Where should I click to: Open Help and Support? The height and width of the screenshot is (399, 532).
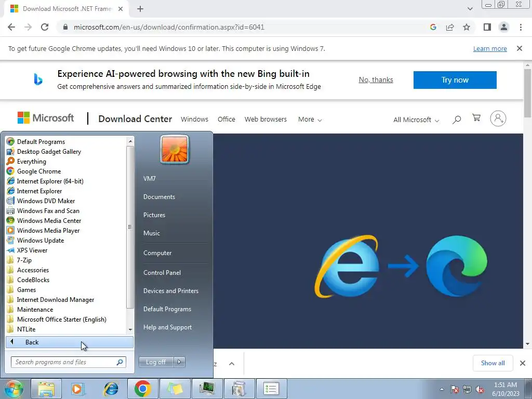(x=167, y=327)
